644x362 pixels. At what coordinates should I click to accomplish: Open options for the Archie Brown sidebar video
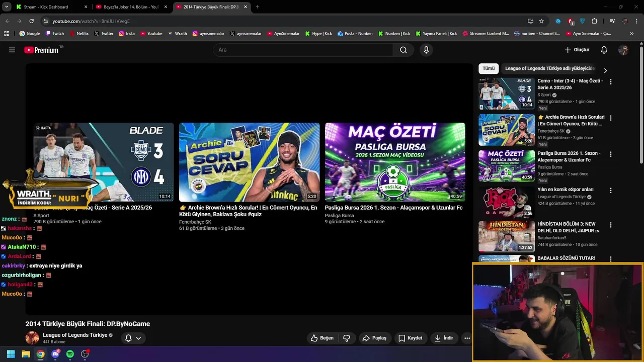[x=611, y=118]
